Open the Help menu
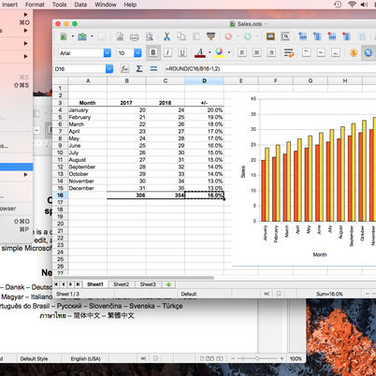This screenshot has width=376, height=376. point(130,5)
